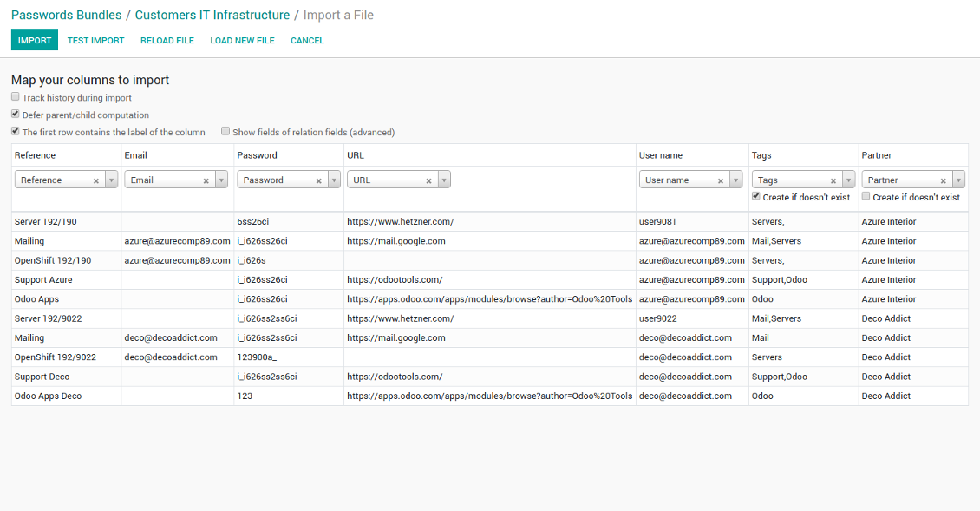
Task: Click password '123900a_'
Action: tap(257, 357)
